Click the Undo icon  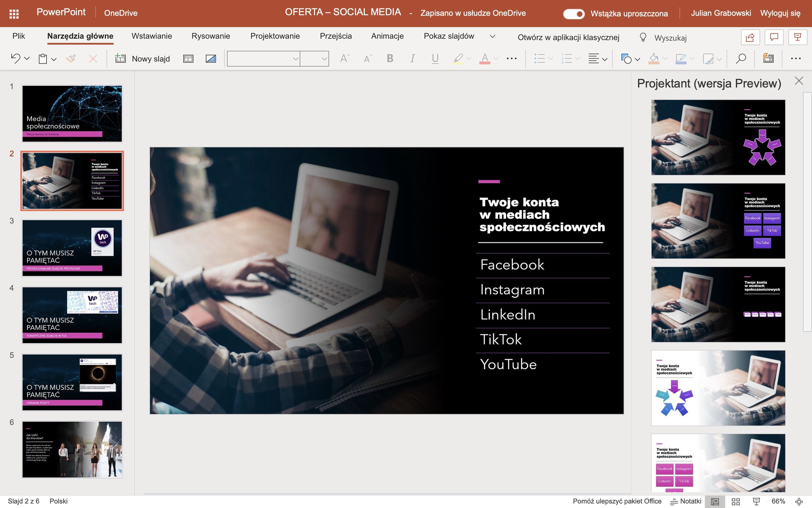point(16,58)
